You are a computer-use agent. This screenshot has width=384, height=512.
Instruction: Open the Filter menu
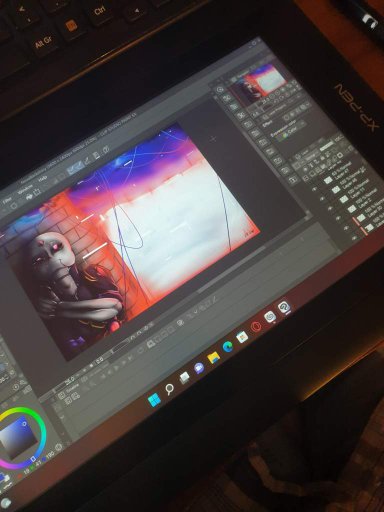click(x=6, y=200)
